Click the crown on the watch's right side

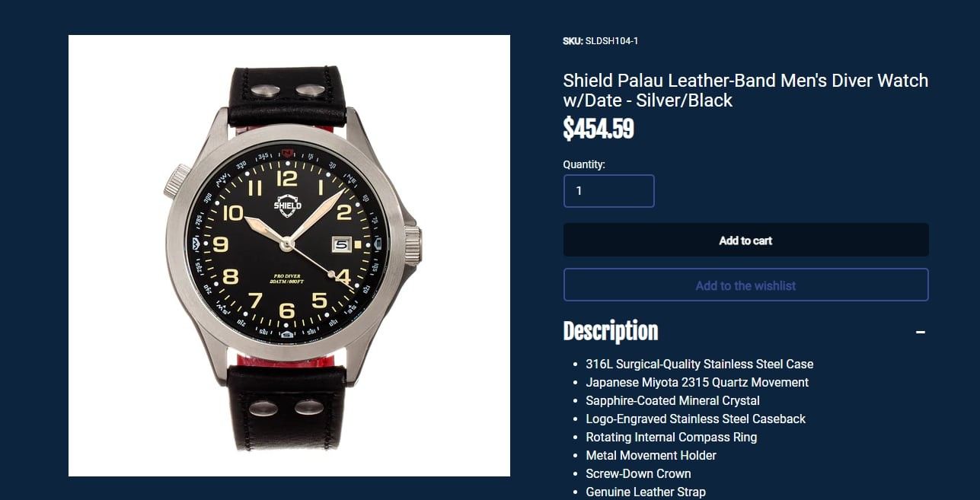point(412,244)
